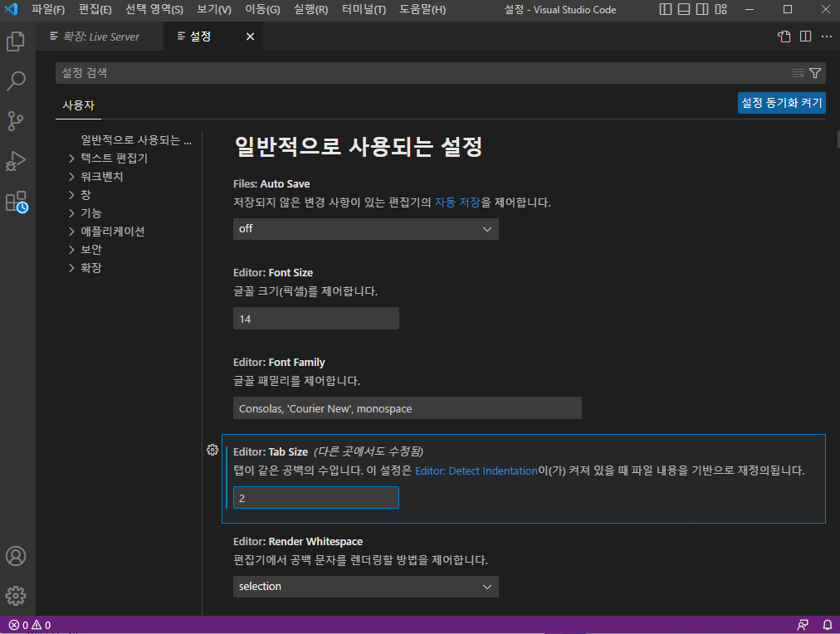Click the Editor: Render Whitespace setting title
The height and width of the screenshot is (634, 840).
[x=298, y=541]
